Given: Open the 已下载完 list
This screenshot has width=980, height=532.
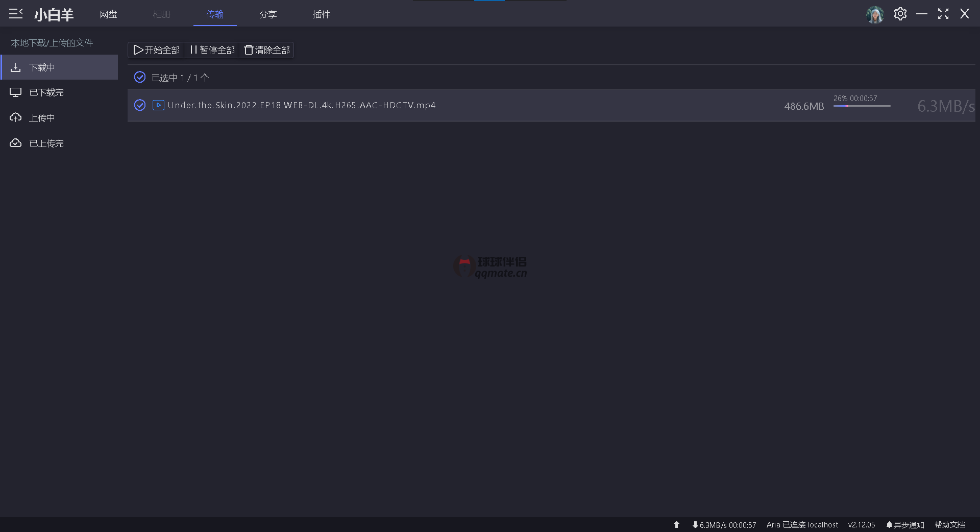Looking at the screenshot, I should coord(46,92).
